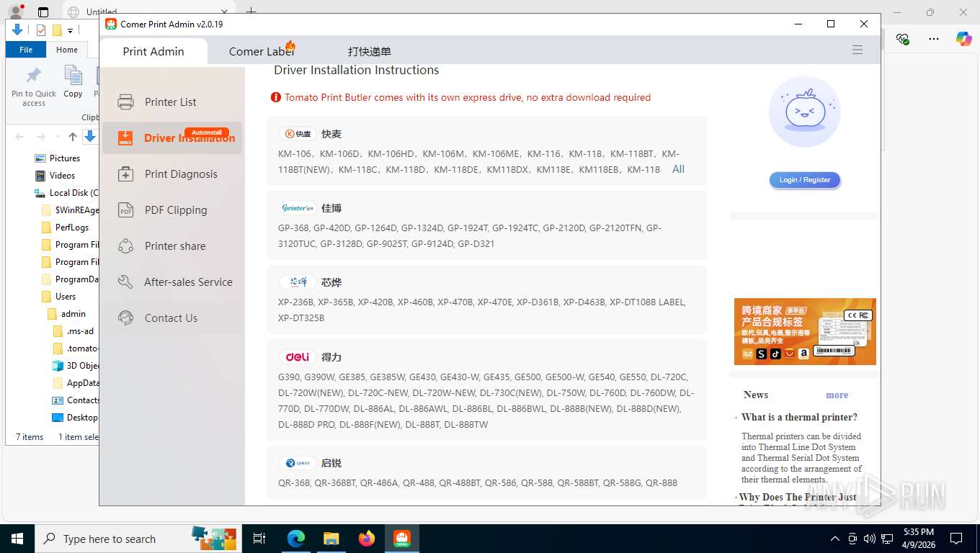
Task: Switch to the Comer Label tab
Action: 262,51
